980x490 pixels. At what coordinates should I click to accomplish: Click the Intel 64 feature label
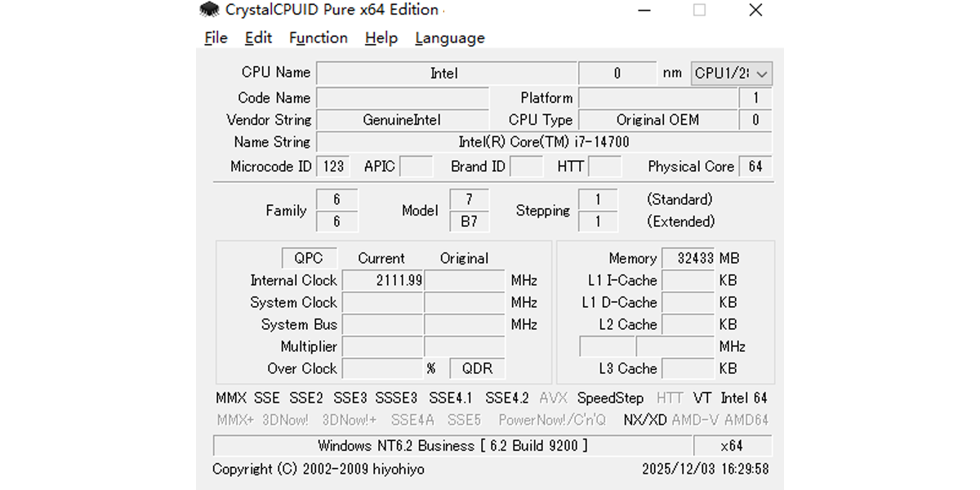coord(744,399)
